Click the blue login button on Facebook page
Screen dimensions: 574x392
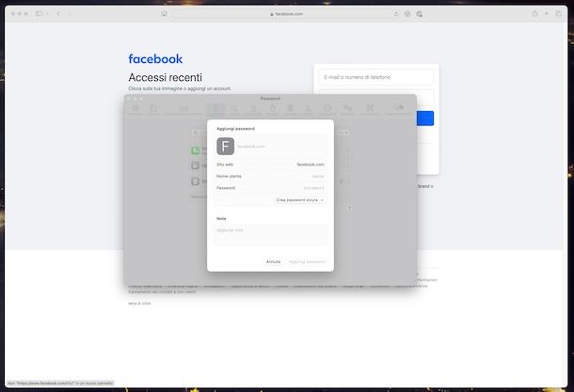[425, 118]
